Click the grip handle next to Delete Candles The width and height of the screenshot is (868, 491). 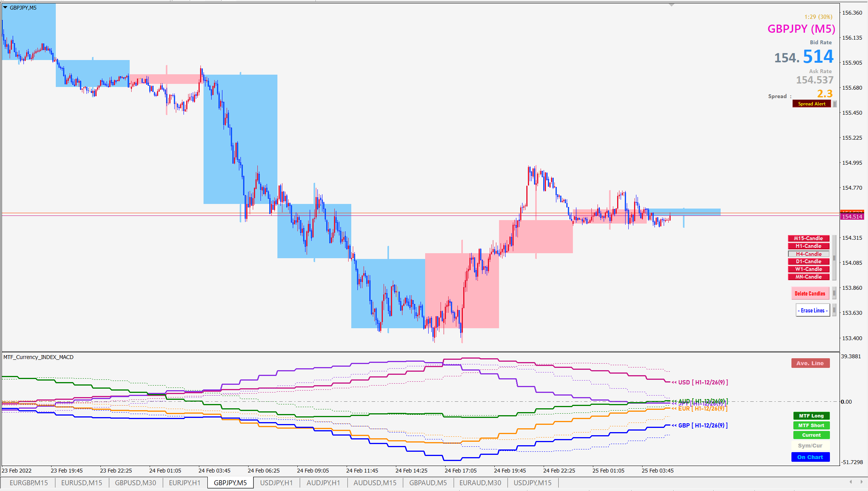tap(834, 293)
